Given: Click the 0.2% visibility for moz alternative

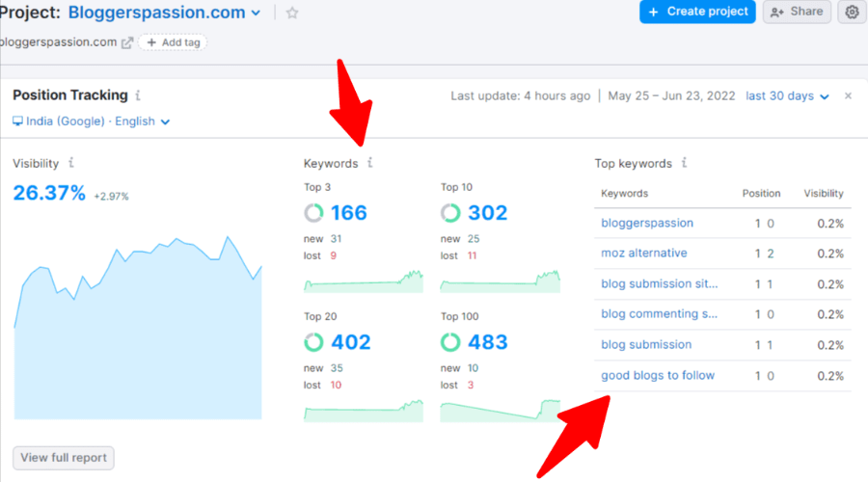Looking at the screenshot, I should [x=830, y=254].
